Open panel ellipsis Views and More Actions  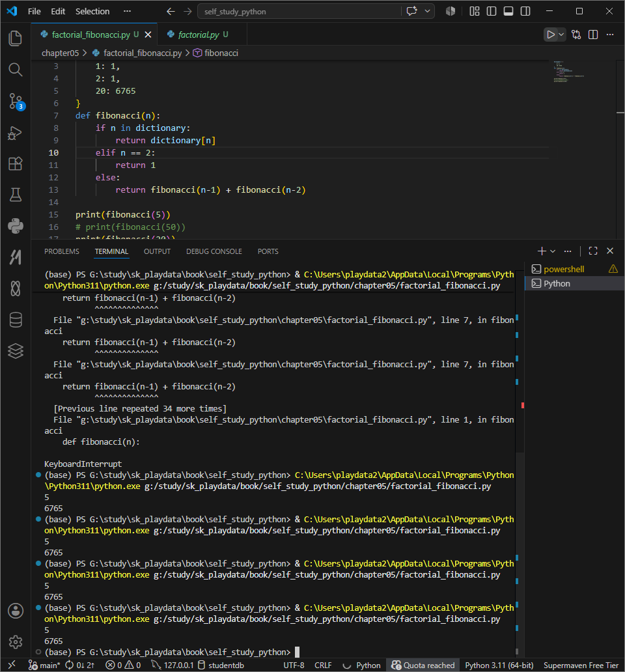click(x=568, y=251)
